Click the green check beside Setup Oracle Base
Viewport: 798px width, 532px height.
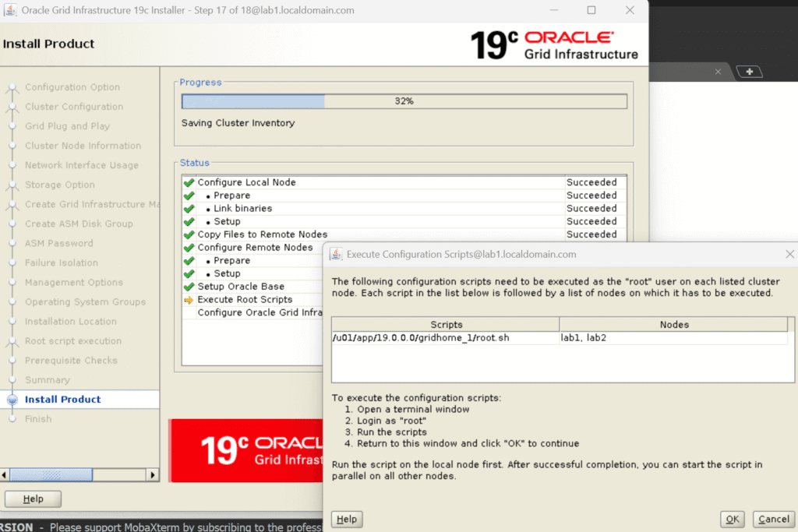click(x=189, y=287)
